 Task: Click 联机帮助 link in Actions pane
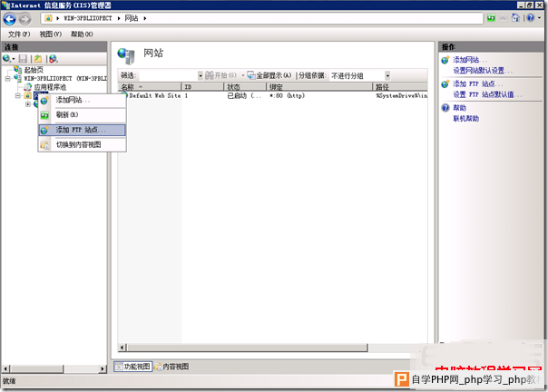466,118
